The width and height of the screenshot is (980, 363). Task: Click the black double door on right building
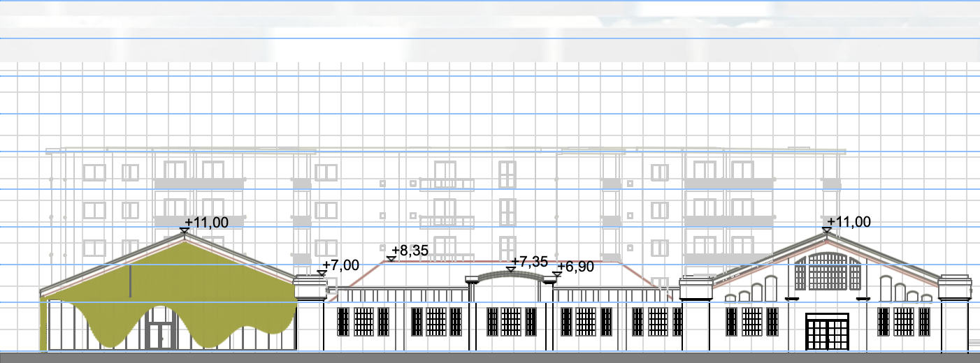pos(826,332)
